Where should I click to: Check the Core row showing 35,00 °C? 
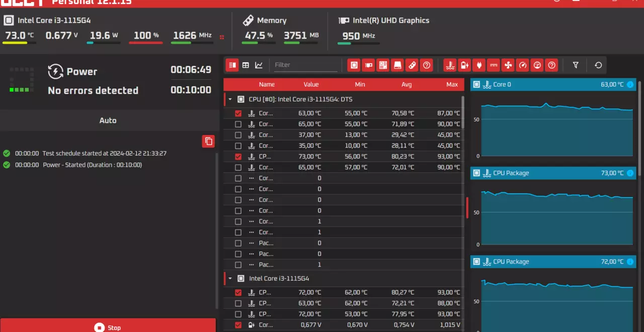(x=238, y=146)
